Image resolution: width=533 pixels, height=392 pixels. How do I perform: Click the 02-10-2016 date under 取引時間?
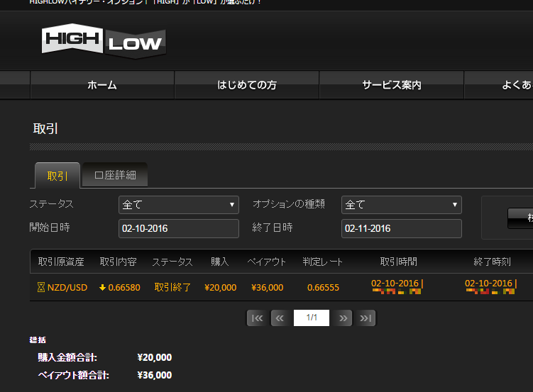[395, 283]
